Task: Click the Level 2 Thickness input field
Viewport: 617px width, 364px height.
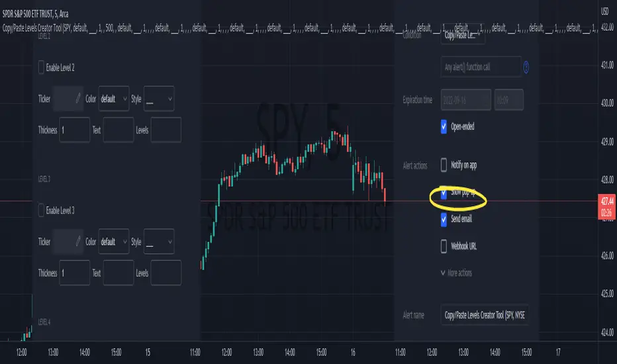Action: click(74, 130)
